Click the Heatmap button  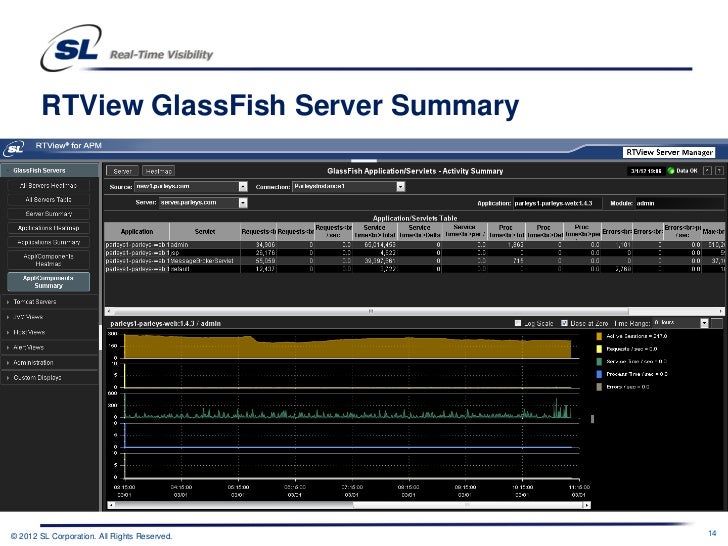[158, 171]
